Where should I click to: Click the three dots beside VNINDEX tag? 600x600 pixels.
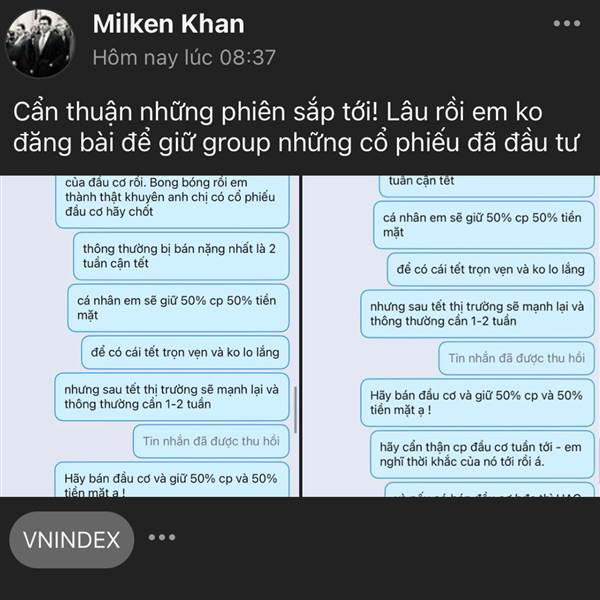click(162, 537)
